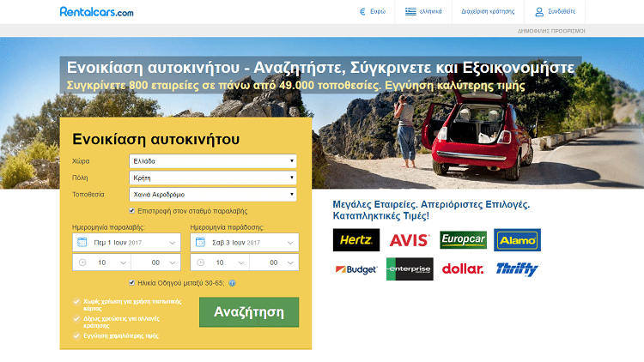
Task: Click the Ενοικίαση αυτοκινήτου form heading
Action: point(156,139)
